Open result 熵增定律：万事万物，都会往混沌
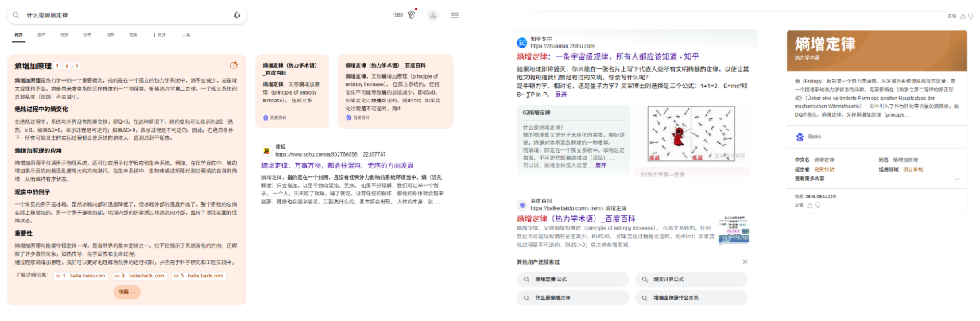 click(337, 166)
